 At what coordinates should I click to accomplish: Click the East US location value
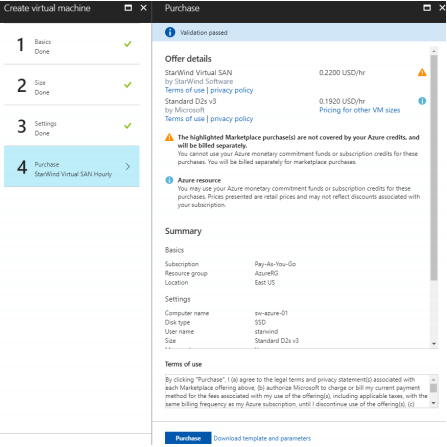pos(265,282)
